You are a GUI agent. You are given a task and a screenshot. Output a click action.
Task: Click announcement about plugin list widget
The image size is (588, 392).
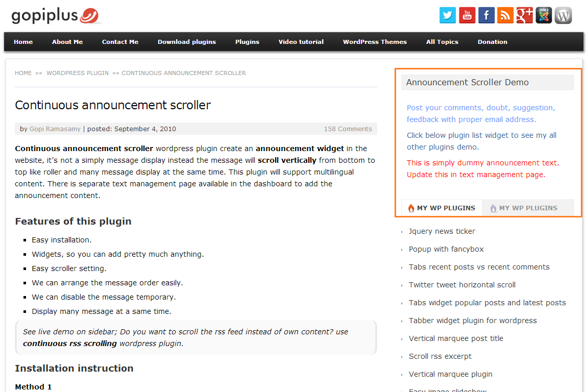481,141
